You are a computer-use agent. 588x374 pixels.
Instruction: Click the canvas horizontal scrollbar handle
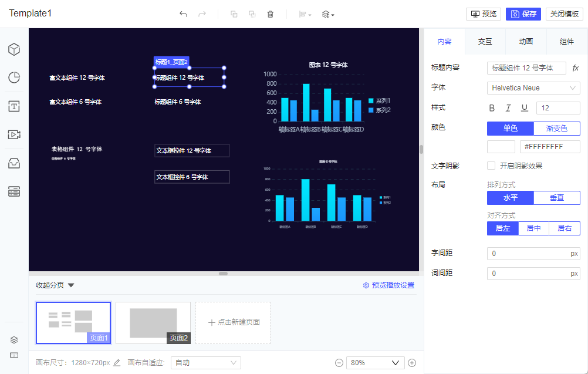pos(224,274)
